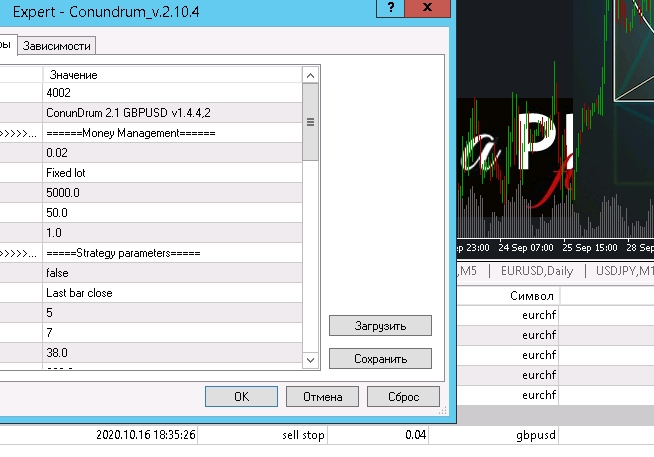Select the value cell showing 7
This screenshot has height=457, width=654.
tap(172, 333)
